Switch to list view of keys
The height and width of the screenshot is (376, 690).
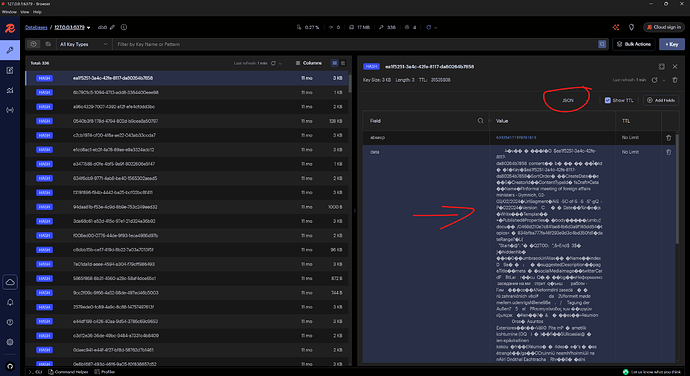[x=334, y=63]
